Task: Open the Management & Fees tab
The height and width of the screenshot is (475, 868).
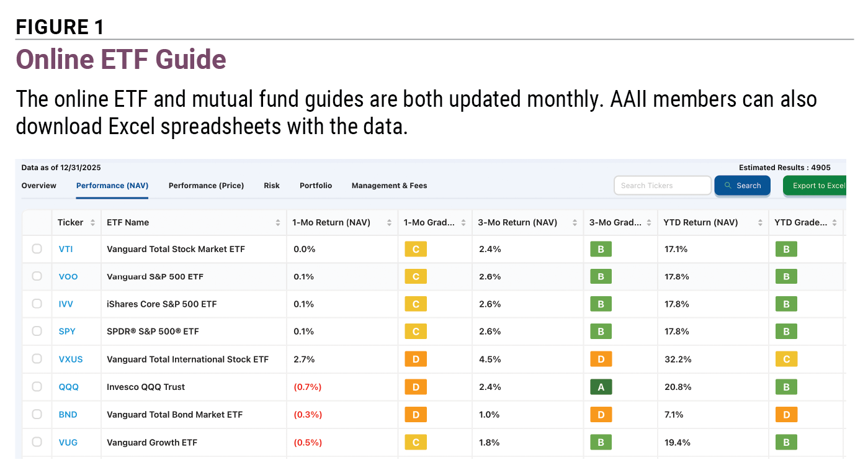Action: click(389, 186)
